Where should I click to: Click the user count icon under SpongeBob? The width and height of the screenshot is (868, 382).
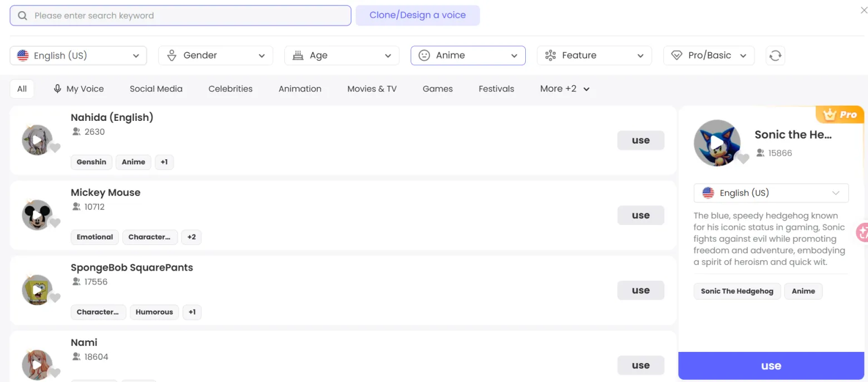tap(76, 282)
